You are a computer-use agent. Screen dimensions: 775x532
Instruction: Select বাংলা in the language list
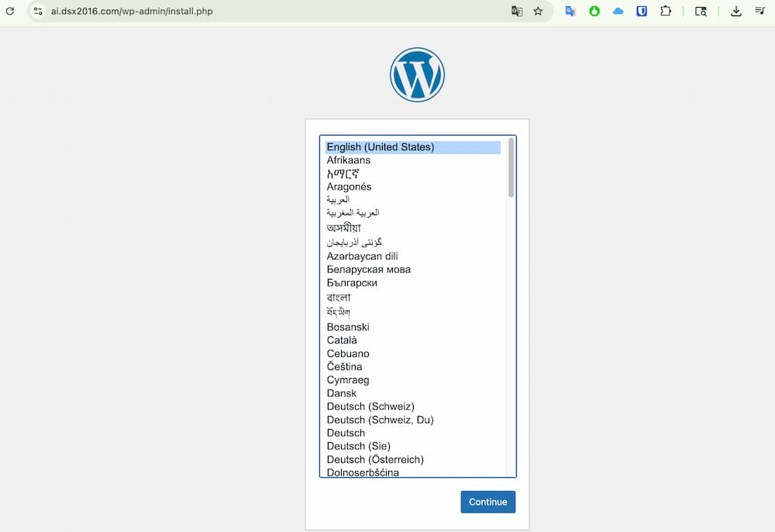[413, 297]
